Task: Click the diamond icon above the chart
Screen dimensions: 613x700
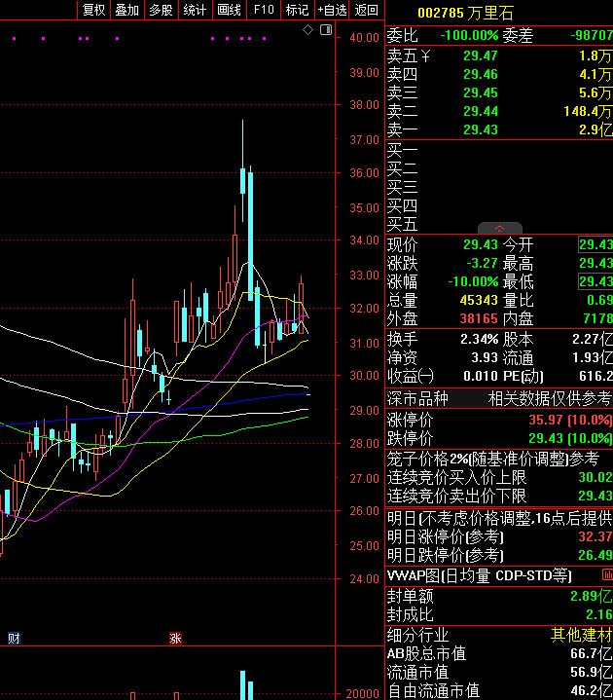Action: click(x=308, y=30)
